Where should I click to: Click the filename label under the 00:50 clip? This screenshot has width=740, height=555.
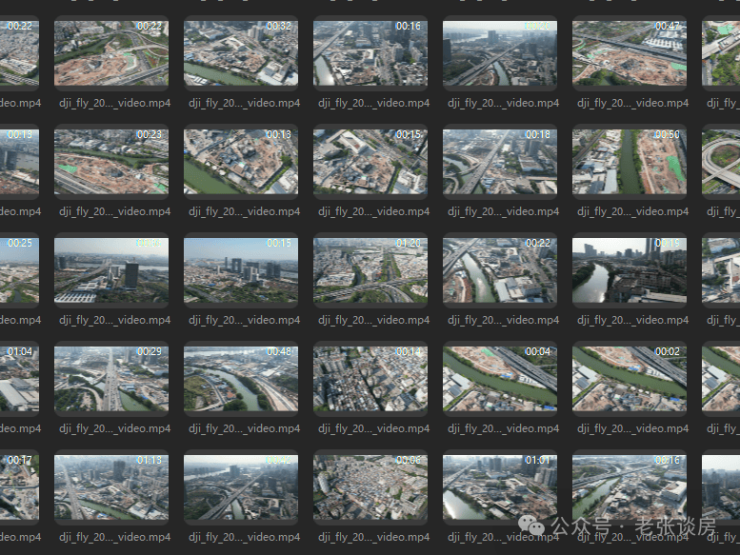click(632, 212)
